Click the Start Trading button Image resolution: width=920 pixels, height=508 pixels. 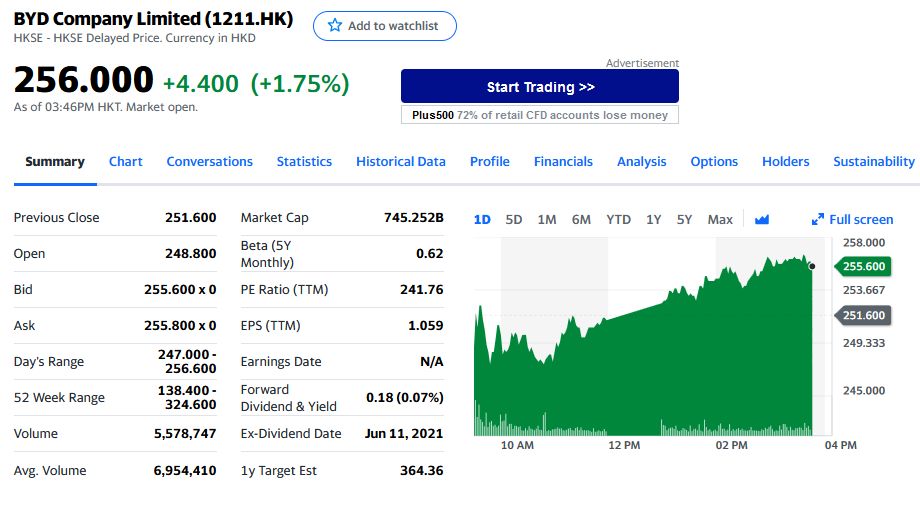coord(540,87)
